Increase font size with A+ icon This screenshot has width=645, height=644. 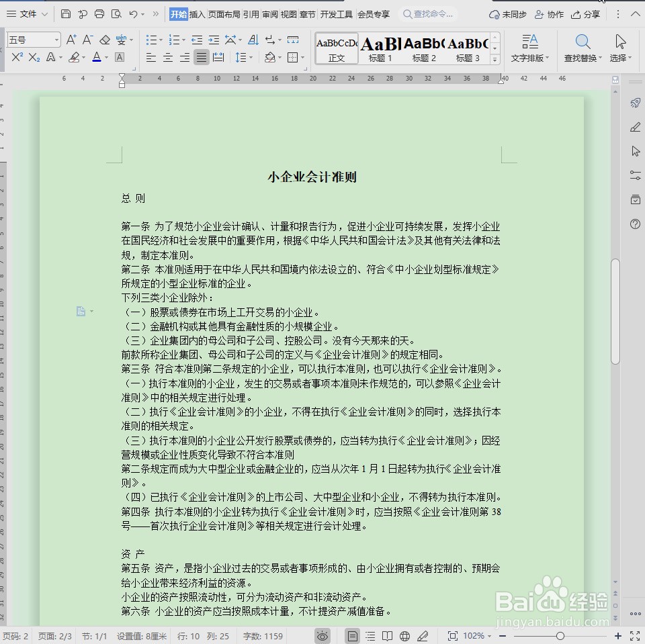point(71,40)
